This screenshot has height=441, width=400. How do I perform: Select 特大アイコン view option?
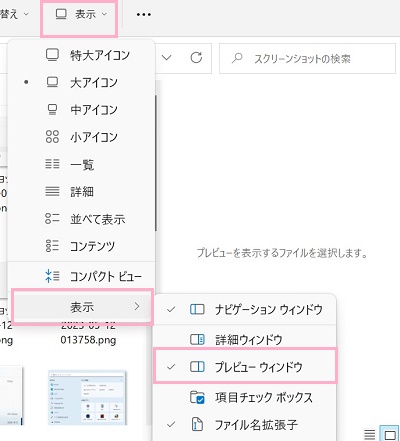pyautogui.click(x=82, y=55)
